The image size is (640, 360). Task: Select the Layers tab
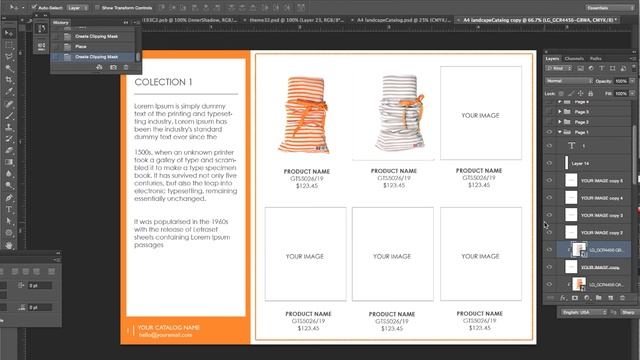(552, 59)
